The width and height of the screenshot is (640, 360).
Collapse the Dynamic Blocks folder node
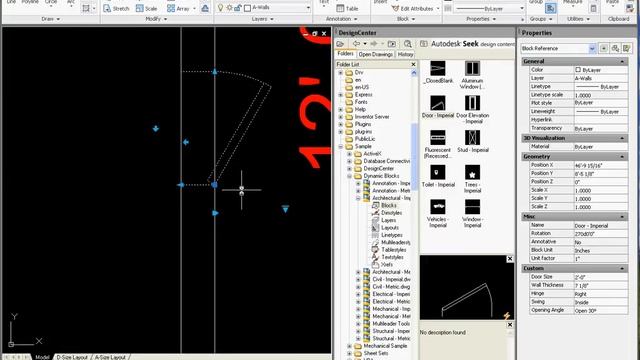[x=349, y=176]
